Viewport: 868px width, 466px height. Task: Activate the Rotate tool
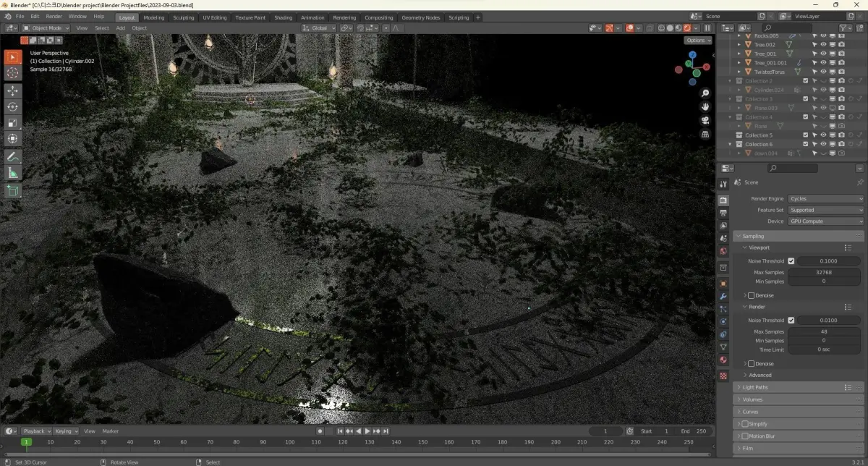[x=13, y=106]
